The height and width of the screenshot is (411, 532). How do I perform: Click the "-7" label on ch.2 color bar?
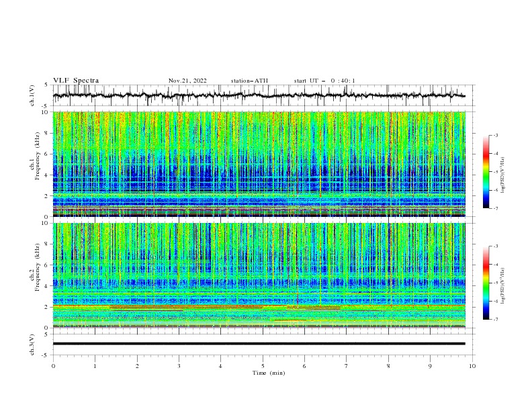pos(496,319)
